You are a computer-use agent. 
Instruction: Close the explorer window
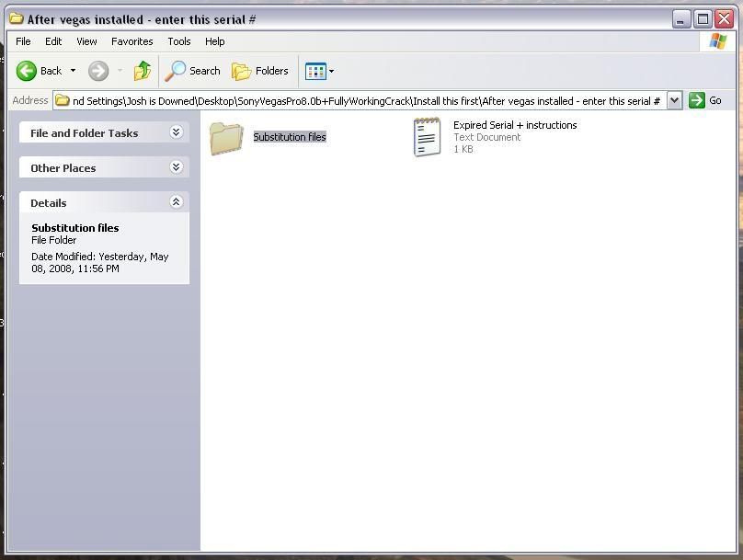pos(724,19)
